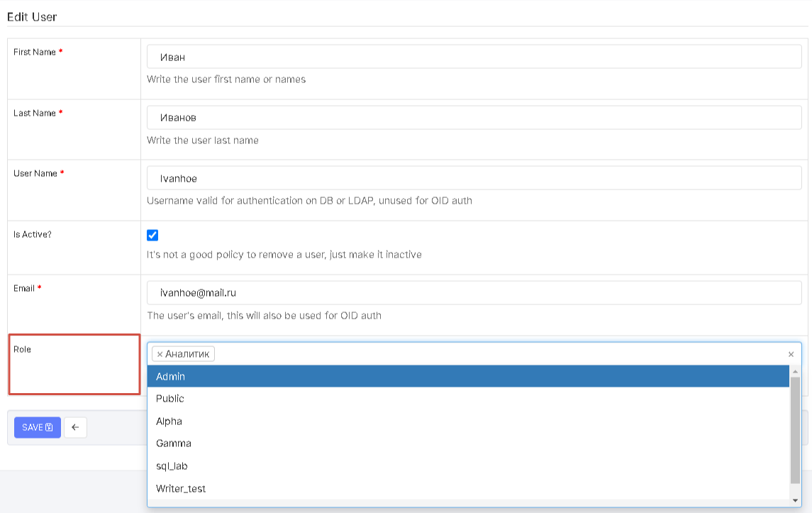Select Admin from the role list
Screen dimensions: 812x513
468,377
